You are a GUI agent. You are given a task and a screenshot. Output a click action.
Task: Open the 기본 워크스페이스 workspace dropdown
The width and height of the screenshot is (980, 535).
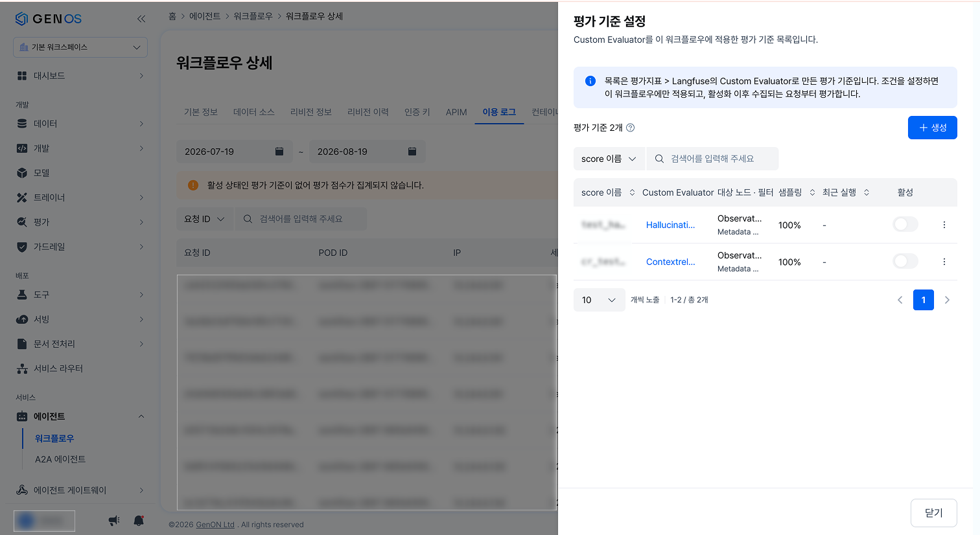click(x=80, y=47)
